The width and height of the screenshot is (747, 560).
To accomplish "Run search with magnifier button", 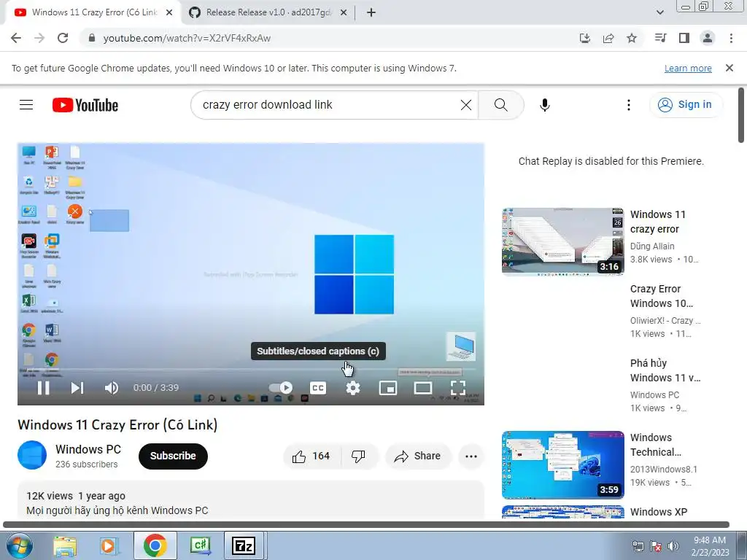I will (500, 105).
